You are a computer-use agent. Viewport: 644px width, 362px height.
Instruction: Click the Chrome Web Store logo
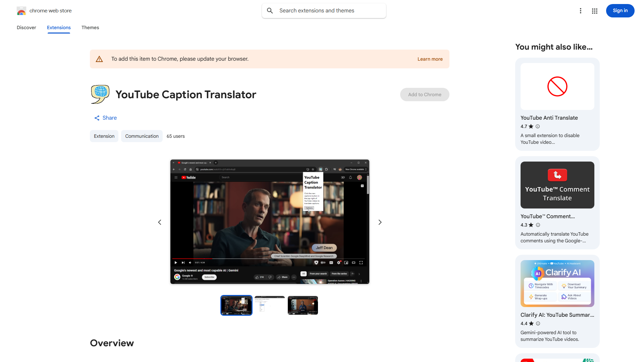21,10
